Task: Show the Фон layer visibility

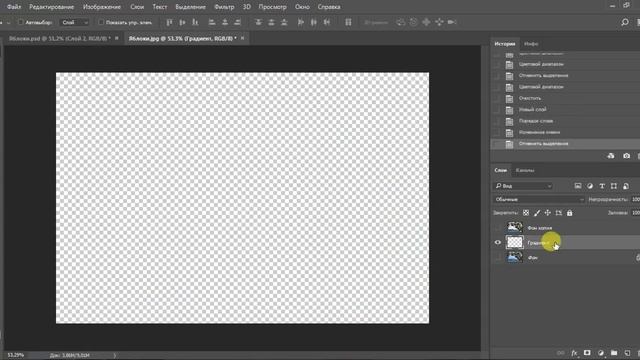Action: click(x=498, y=258)
